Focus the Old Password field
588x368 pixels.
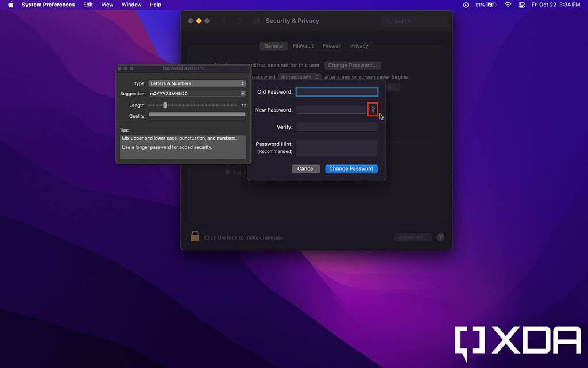click(336, 91)
